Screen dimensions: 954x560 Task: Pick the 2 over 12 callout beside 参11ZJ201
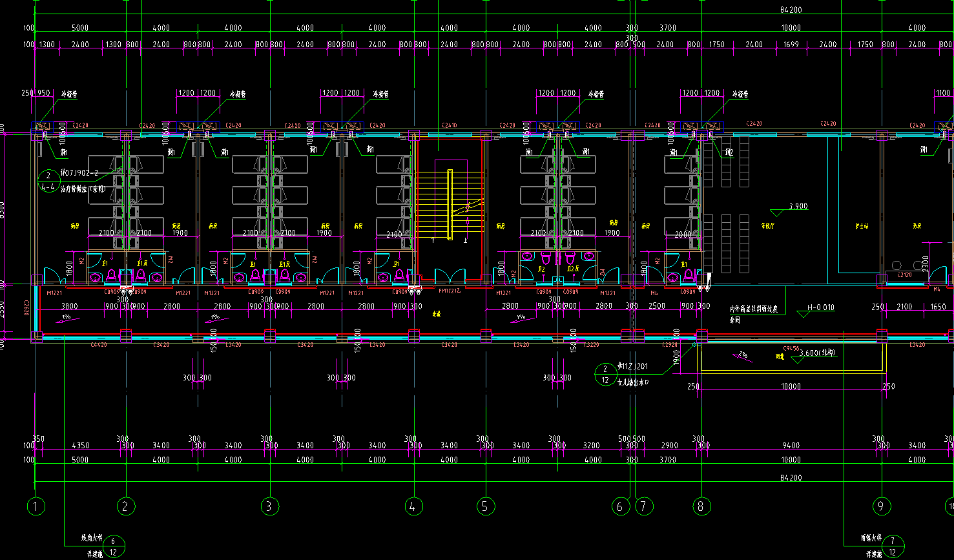point(605,374)
